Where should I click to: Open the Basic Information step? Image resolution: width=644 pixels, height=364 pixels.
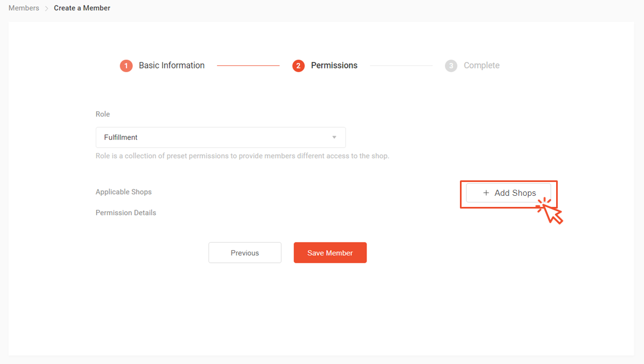click(x=172, y=65)
